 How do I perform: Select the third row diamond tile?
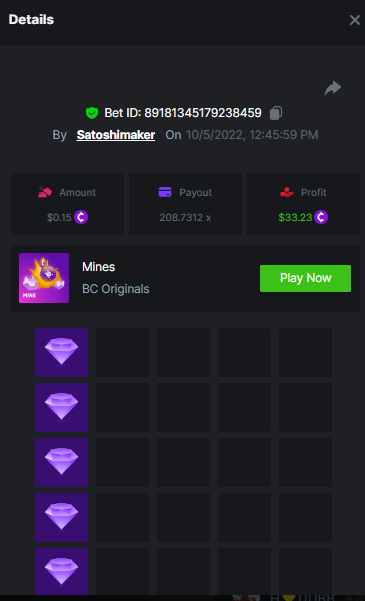coord(61,462)
